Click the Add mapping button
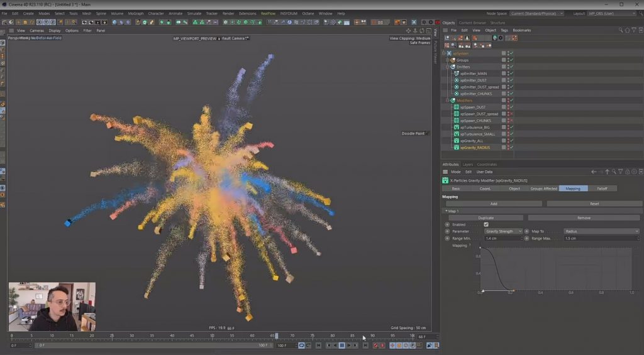Screen dimensions: 644x355 click(494, 204)
